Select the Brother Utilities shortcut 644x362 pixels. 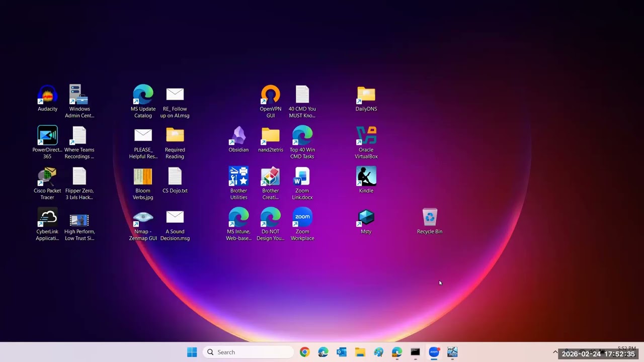(238, 184)
